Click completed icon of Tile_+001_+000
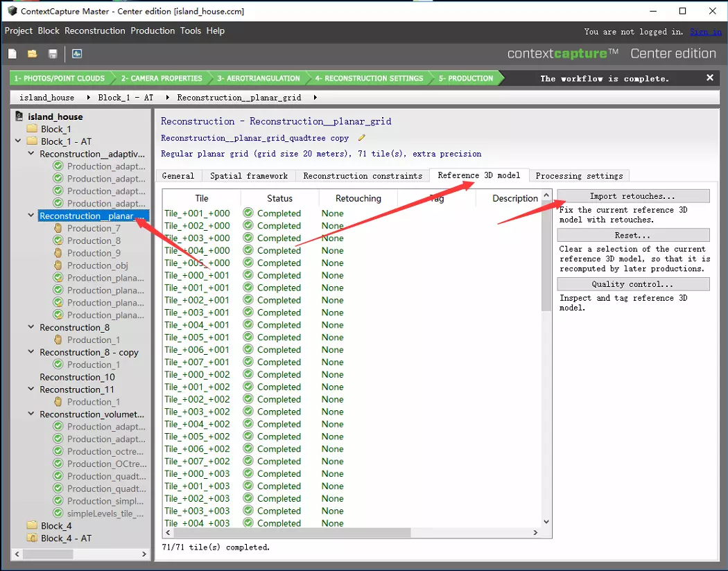728x571 pixels. (248, 213)
